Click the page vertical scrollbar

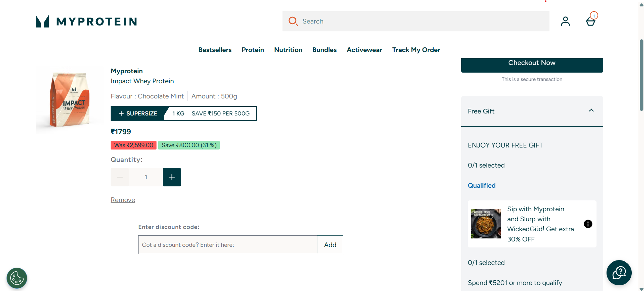[641, 75]
